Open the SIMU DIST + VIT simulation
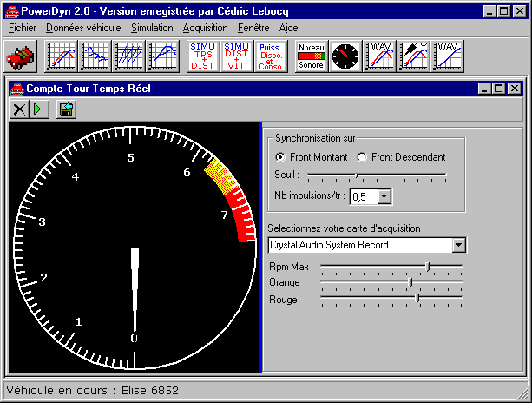This screenshot has height=403, width=532. tap(236, 56)
